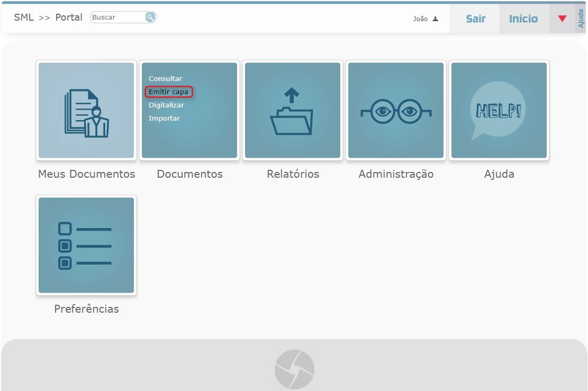Screen dimensions: 588x391
Task: Click the HELP! speech bubble icon
Action: [x=499, y=110]
